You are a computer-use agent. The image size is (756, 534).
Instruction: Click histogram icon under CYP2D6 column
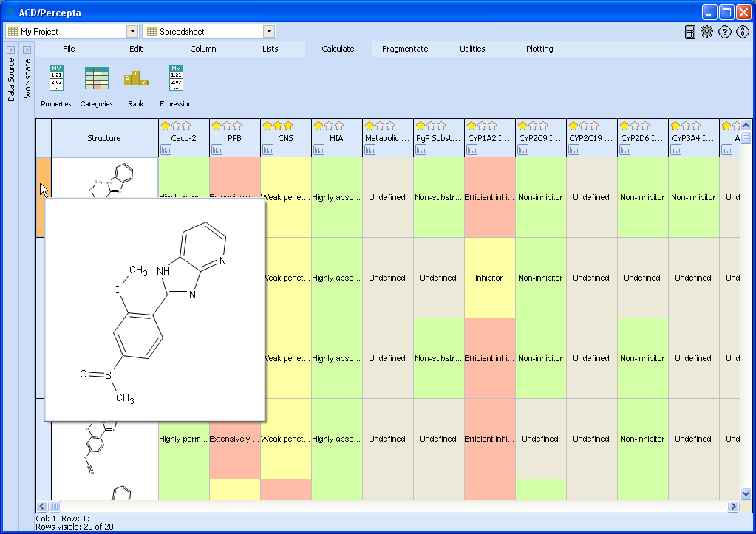coord(625,150)
